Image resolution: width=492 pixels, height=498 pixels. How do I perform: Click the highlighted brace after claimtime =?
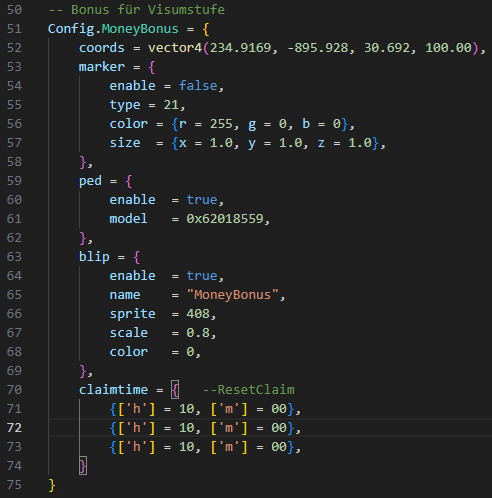175,390
